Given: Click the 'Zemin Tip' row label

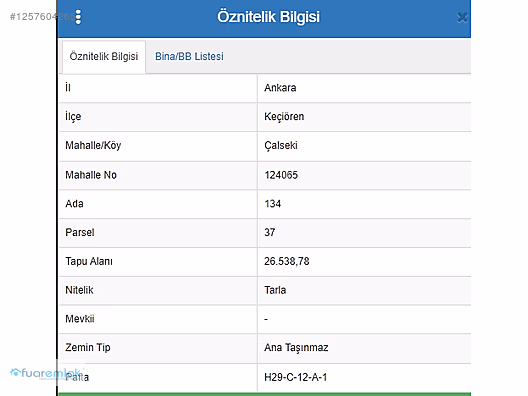Looking at the screenshot, I should pos(88,348).
